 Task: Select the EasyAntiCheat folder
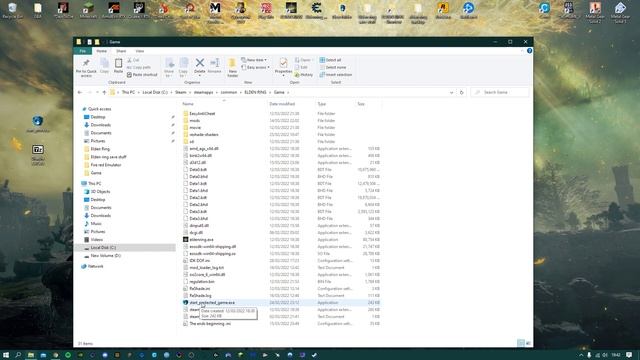202,113
